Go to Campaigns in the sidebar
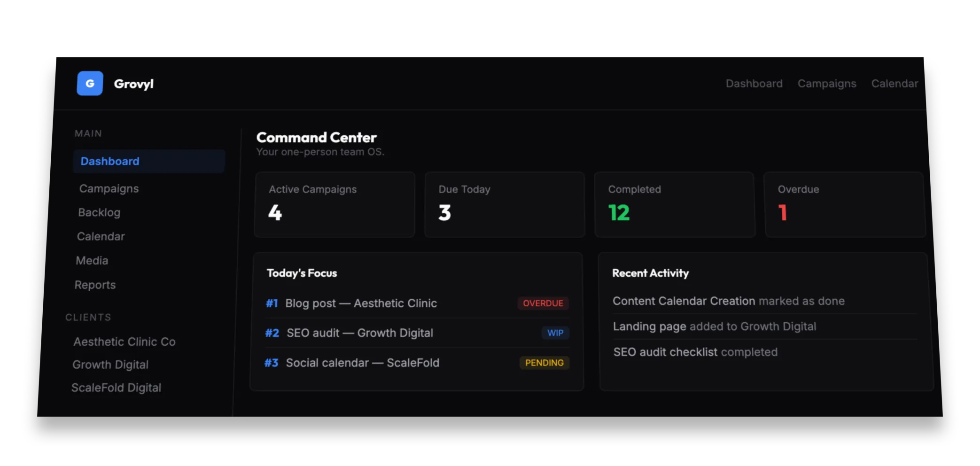This screenshot has width=980, height=466. click(109, 188)
